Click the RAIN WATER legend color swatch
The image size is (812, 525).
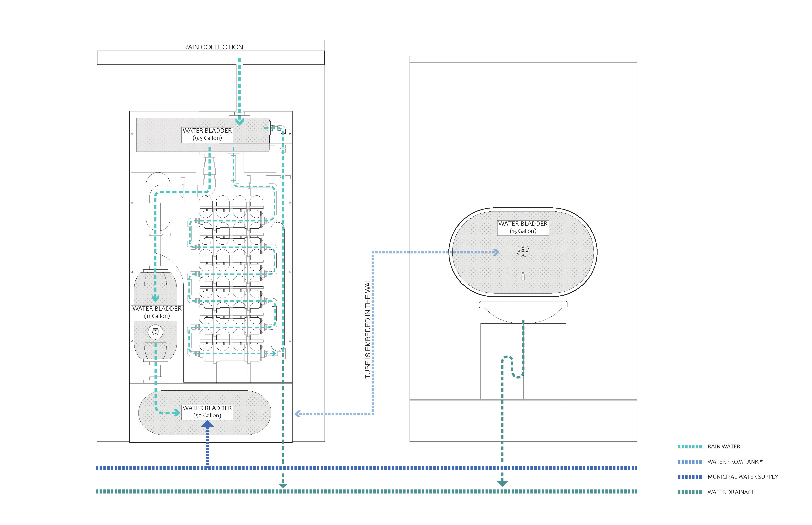pos(690,446)
